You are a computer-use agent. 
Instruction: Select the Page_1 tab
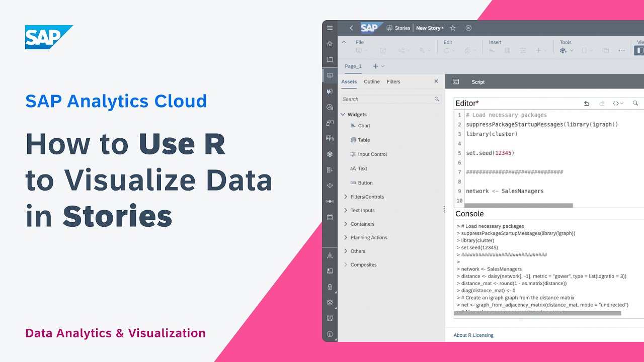click(353, 66)
